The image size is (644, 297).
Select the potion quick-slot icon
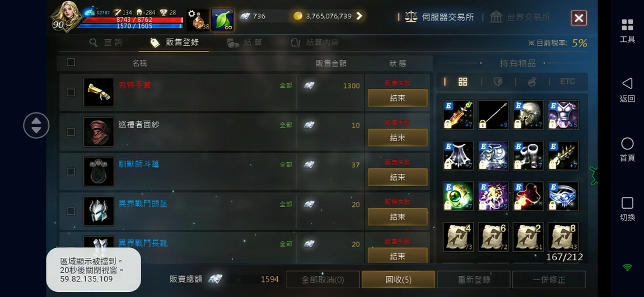[x=198, y=20]
